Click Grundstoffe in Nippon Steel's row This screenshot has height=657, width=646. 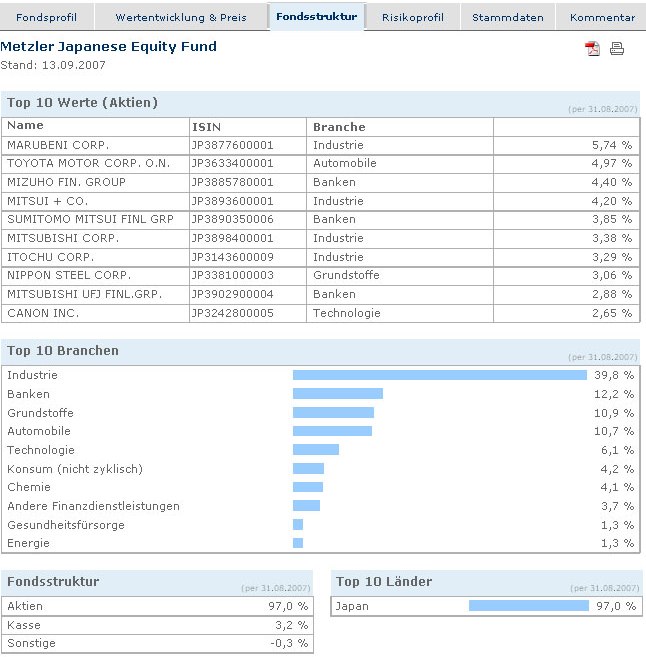[346, 275]
